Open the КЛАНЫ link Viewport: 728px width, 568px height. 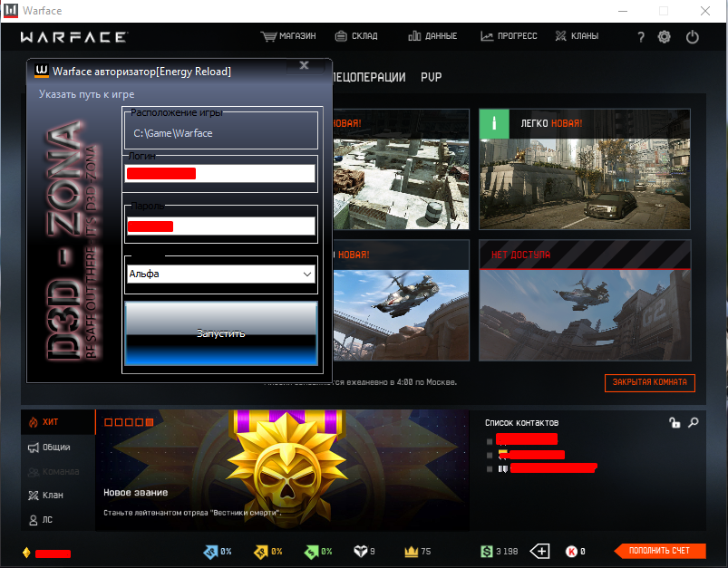coord(585,36)
